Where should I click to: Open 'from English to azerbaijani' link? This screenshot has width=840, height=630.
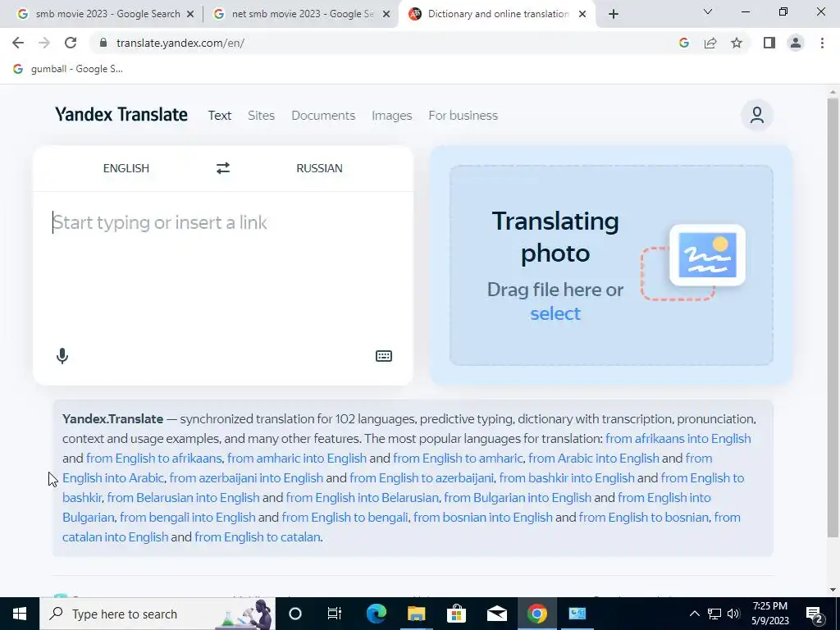pyautogui.click(x=422, y=478)
